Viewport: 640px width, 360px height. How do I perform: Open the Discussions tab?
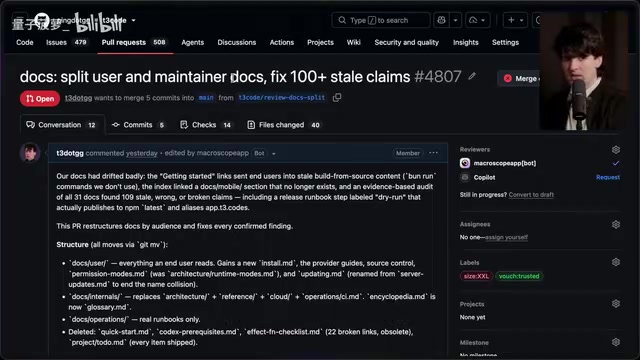point(237,42)
